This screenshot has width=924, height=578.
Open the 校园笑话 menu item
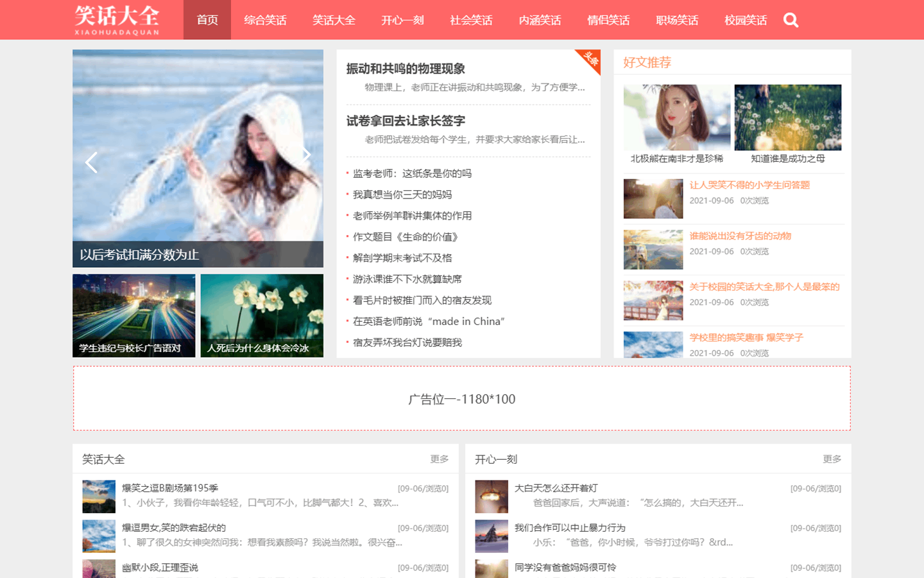pyautogui.click(x=746, y=20)
